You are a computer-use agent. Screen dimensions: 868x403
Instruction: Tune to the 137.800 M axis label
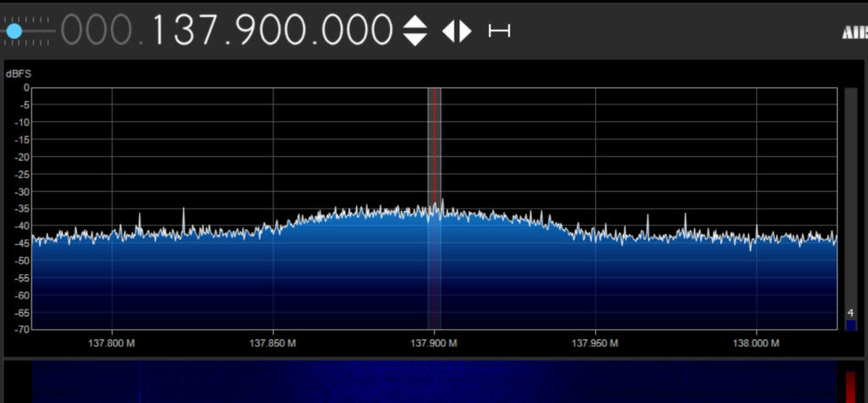pyautogui.click(x=113, y=344)
